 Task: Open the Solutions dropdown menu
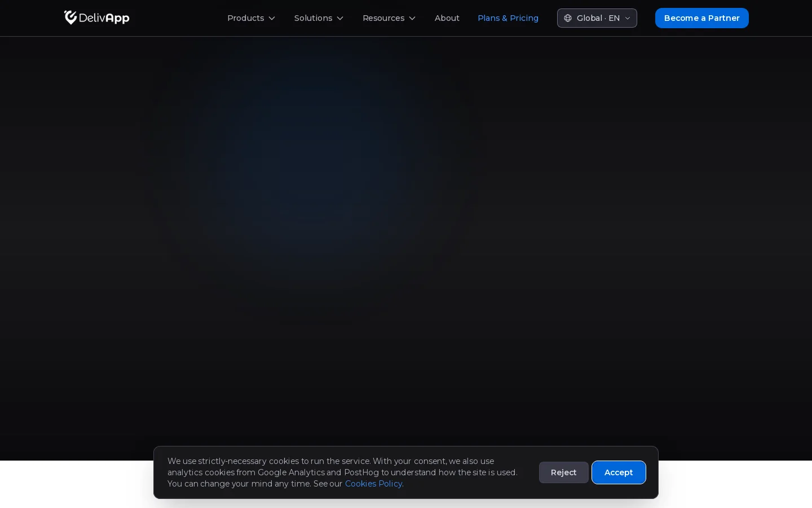tap(319, 18)
